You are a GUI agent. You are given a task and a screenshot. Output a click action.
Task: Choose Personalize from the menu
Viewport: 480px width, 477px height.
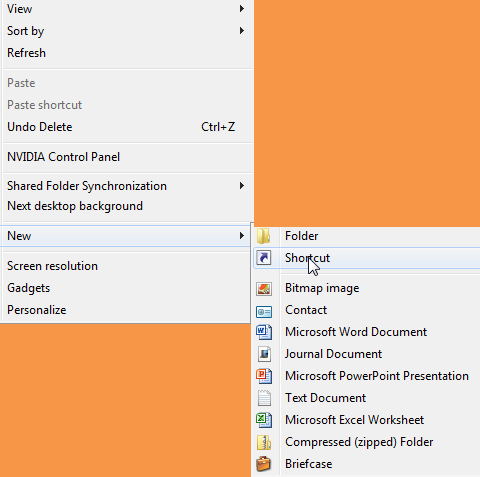[x=37, y=310]
